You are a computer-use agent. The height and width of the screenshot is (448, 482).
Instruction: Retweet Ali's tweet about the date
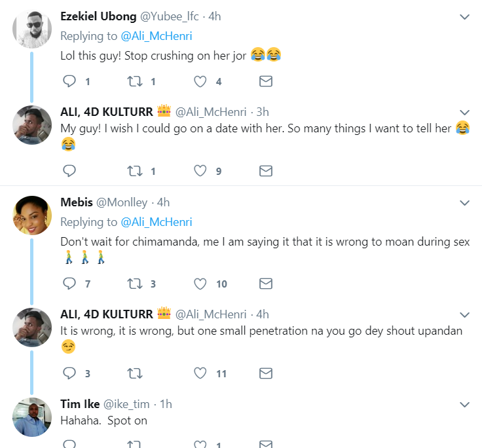[x=135, y=171]
